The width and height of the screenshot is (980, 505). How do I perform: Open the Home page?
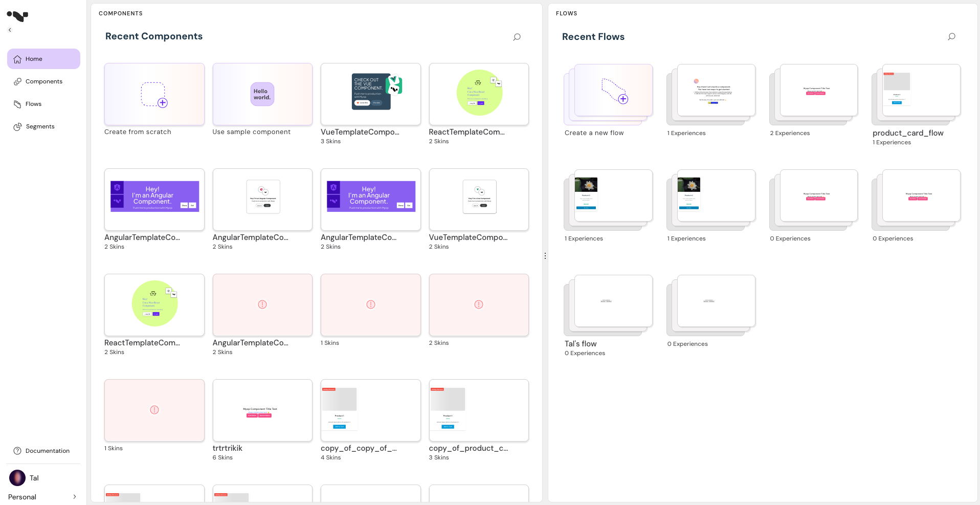click(43, 59)
